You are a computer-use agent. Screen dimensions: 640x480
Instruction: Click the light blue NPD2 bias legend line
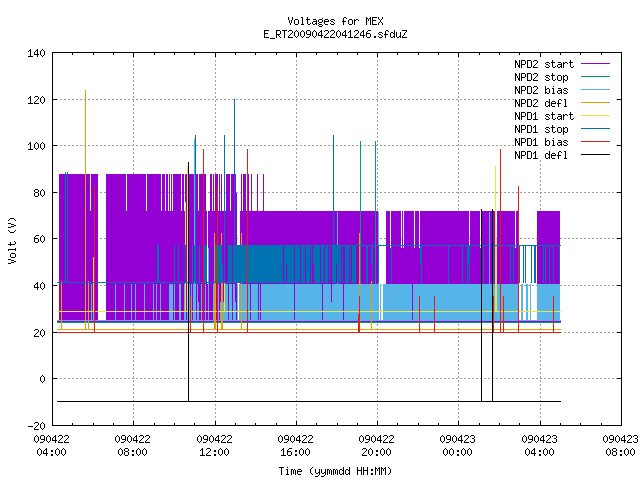point(596,89)
